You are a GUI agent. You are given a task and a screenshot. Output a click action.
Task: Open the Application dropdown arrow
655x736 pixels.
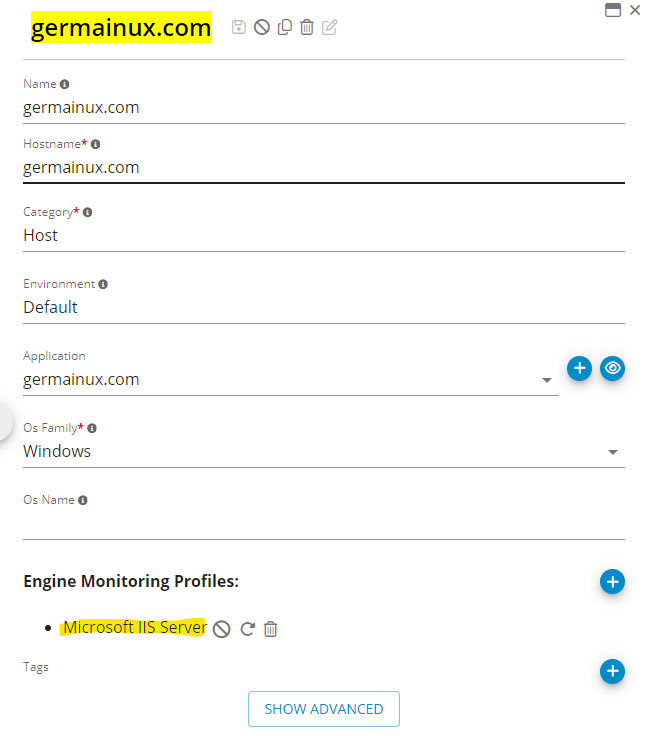coord(547,381)
